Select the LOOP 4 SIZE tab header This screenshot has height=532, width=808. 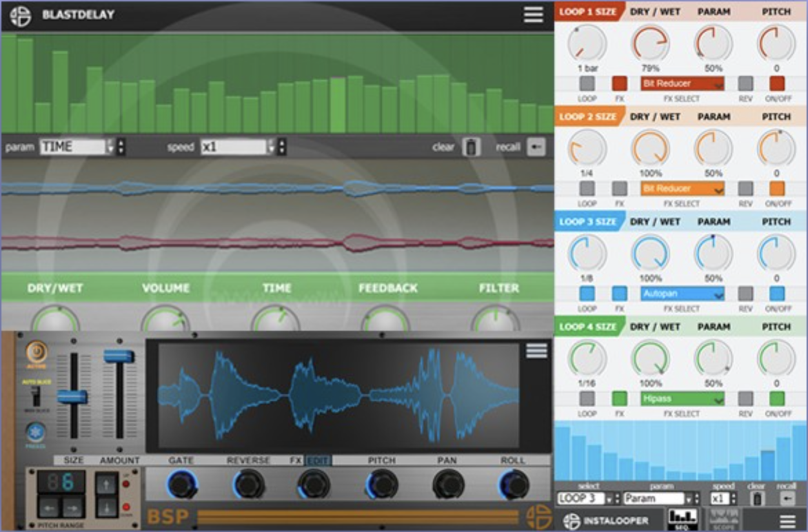pyautogui.click(x=589, y=327)
